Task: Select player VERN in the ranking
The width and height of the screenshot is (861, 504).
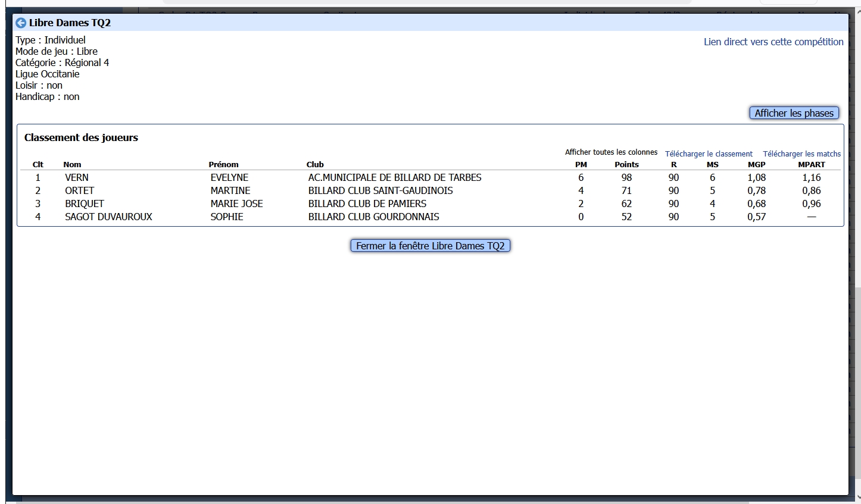Action: tap(77, 177)
